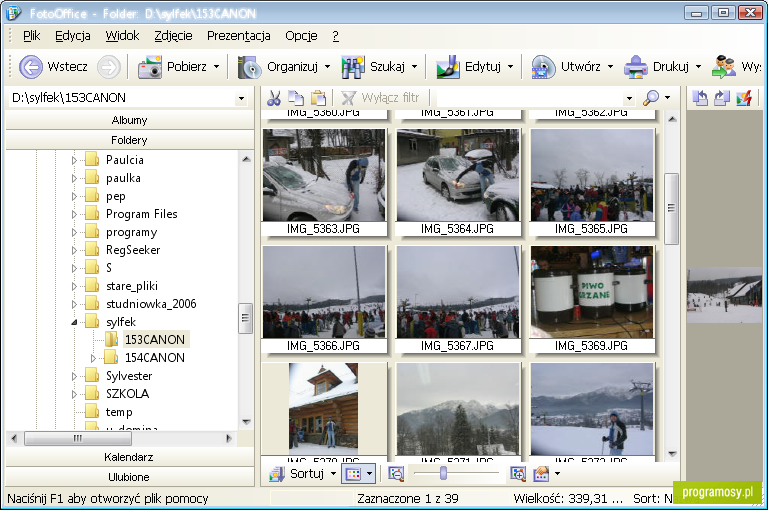Open the Opcje menu
The image size is (768, 510).
point(301,36)
